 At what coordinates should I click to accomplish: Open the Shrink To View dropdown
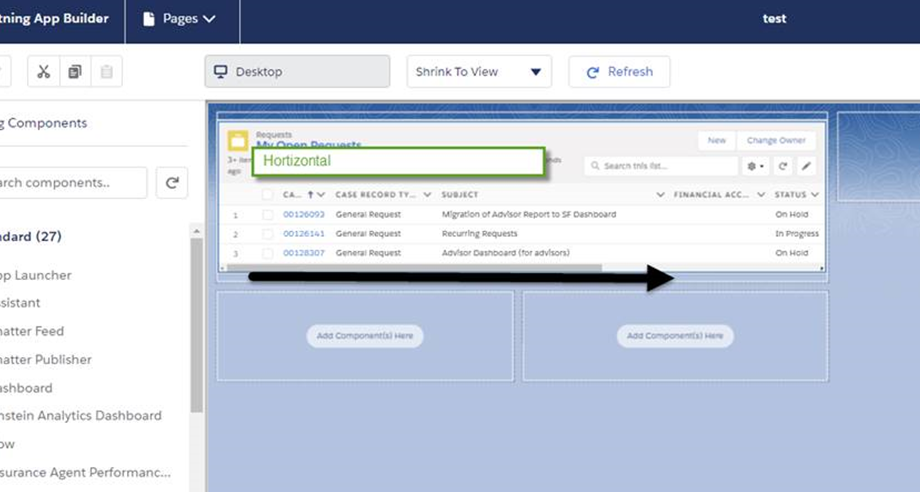tap(479, 72)
